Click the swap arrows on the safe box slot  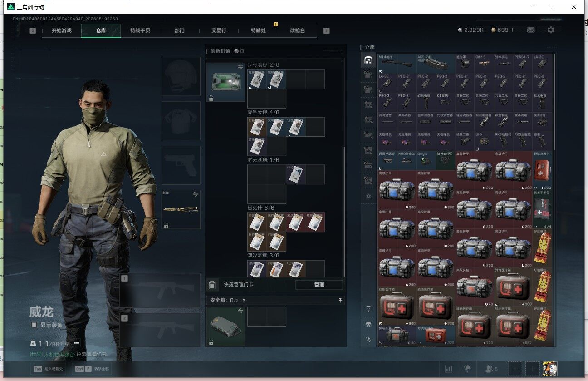[x=240, y=311]
